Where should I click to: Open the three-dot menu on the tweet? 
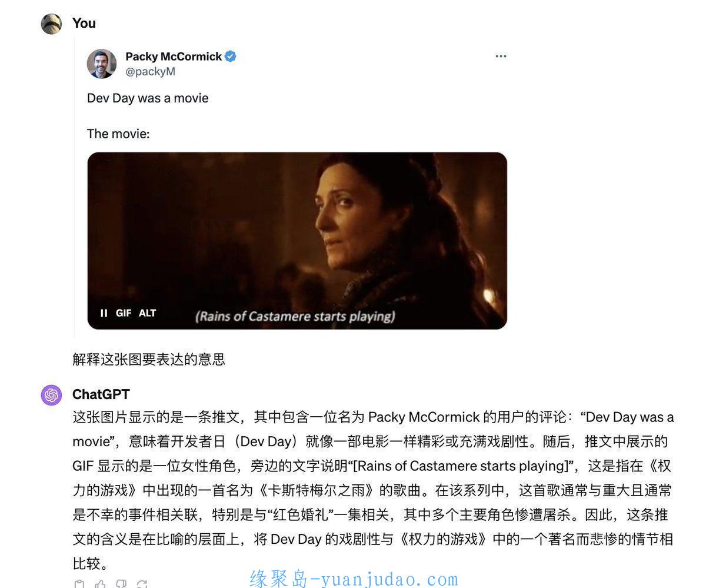(x=501, y=57)
